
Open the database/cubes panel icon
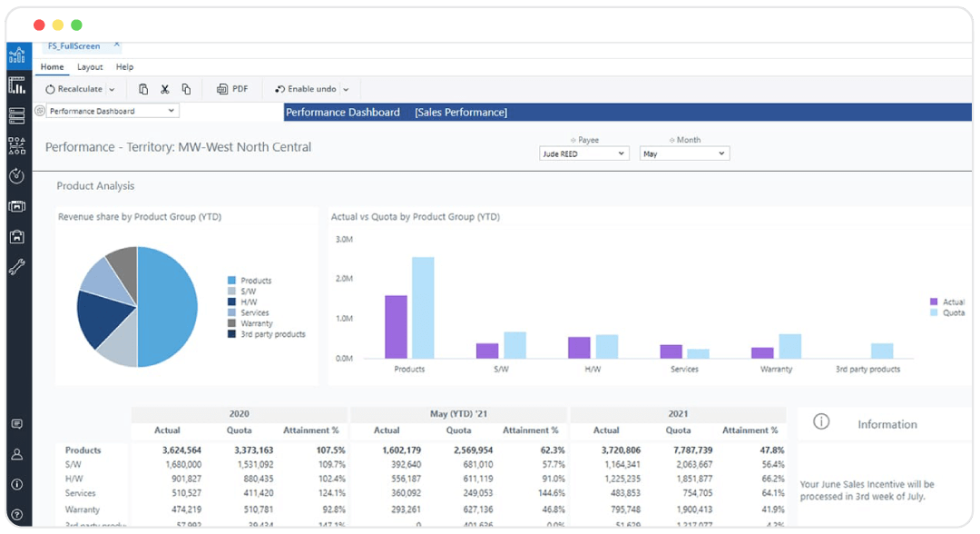[18, 115]
